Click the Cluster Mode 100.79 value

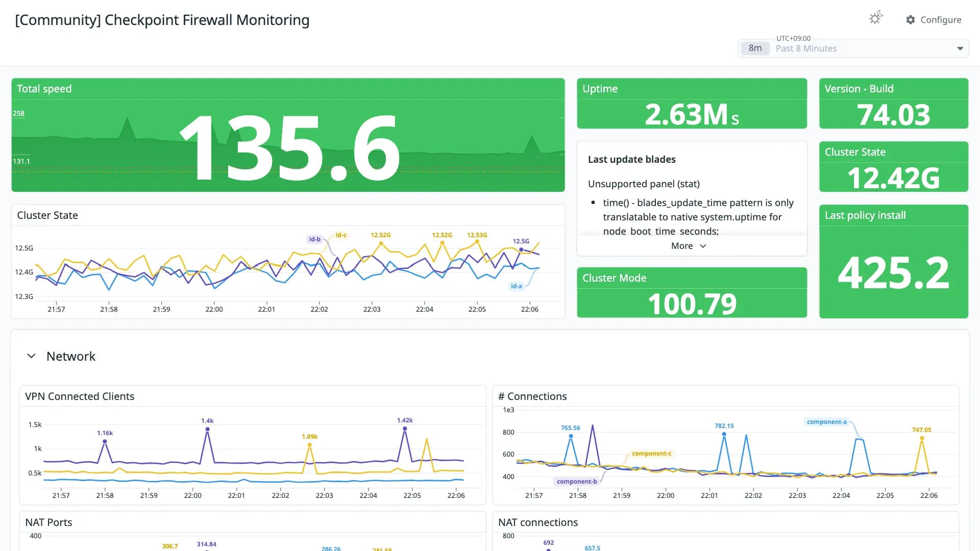692,304
